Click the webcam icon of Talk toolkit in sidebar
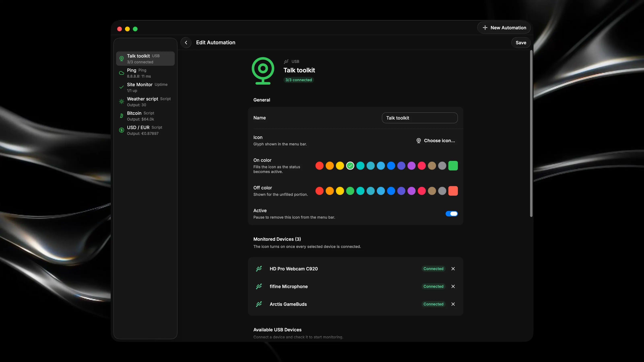644x362 pixels. (x=122, y=59)
